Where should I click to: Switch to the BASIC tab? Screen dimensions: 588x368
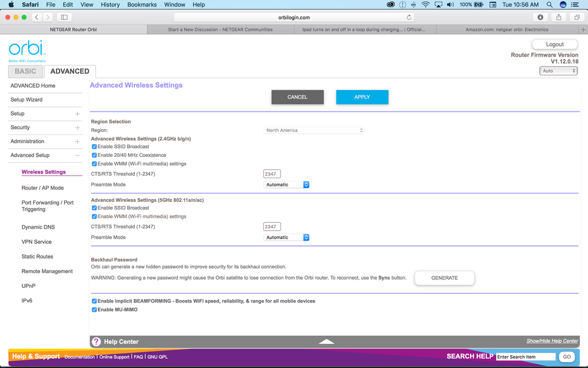coord(25,71)
